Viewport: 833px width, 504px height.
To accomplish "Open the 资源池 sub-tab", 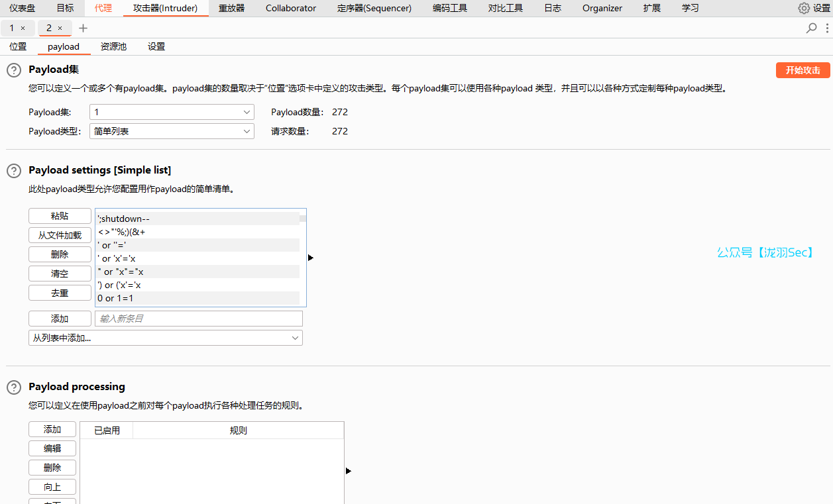I will 113,46.
